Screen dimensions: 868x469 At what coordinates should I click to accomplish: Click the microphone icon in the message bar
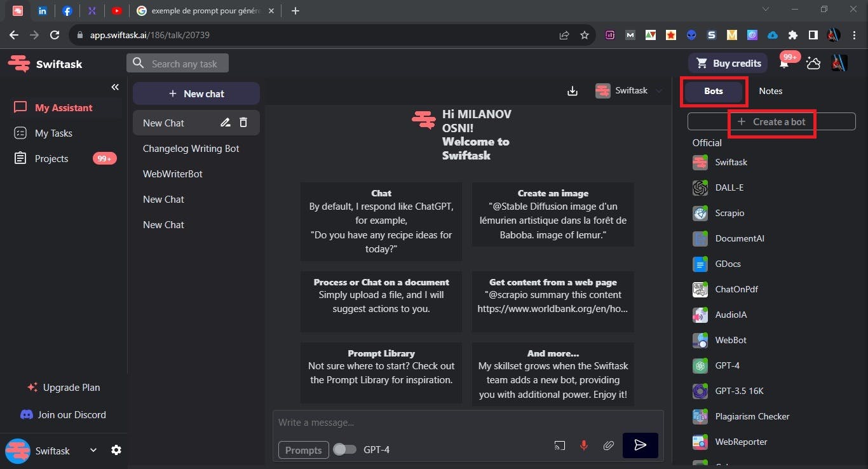(x=584, y=445)
